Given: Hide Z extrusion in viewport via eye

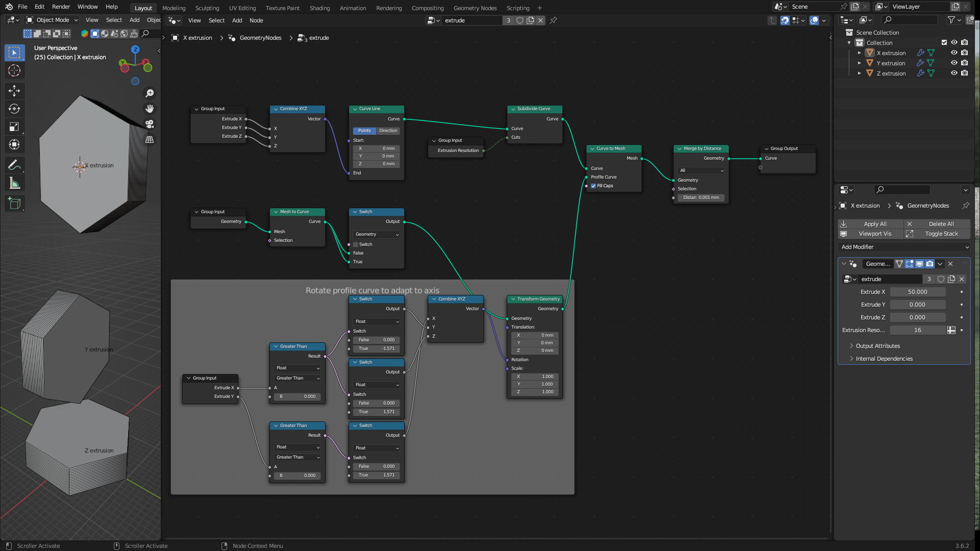Looking at the screenshot, I should pyautogui.click(x=954, y=73).
